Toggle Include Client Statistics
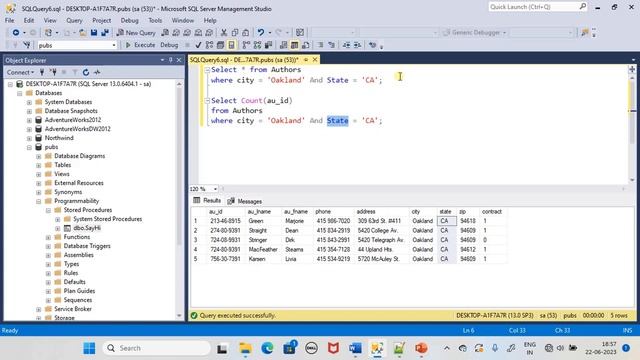This screenshot has width=640, height=360. pos(268,45)
